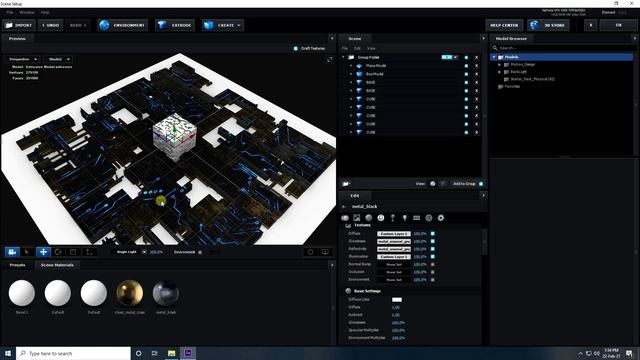Open the Environment settings button

pos(122,25)
